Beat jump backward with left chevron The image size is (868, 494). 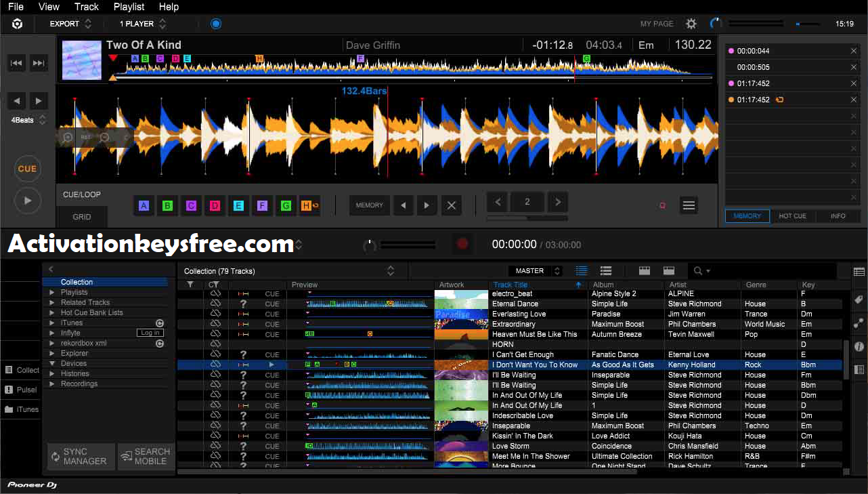tap(498, 202)
